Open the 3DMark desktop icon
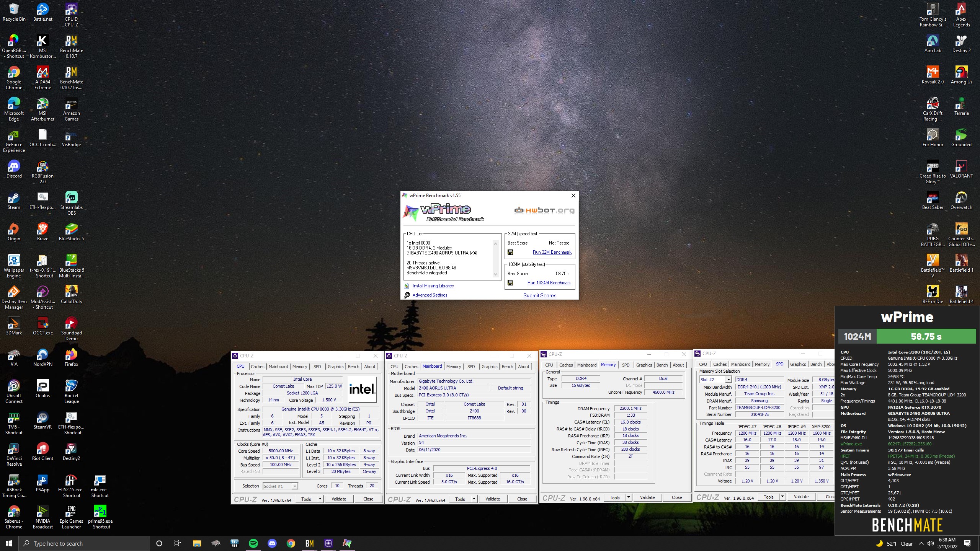Image resolution: width=980 pixels, height=551 pixels. 14,326
